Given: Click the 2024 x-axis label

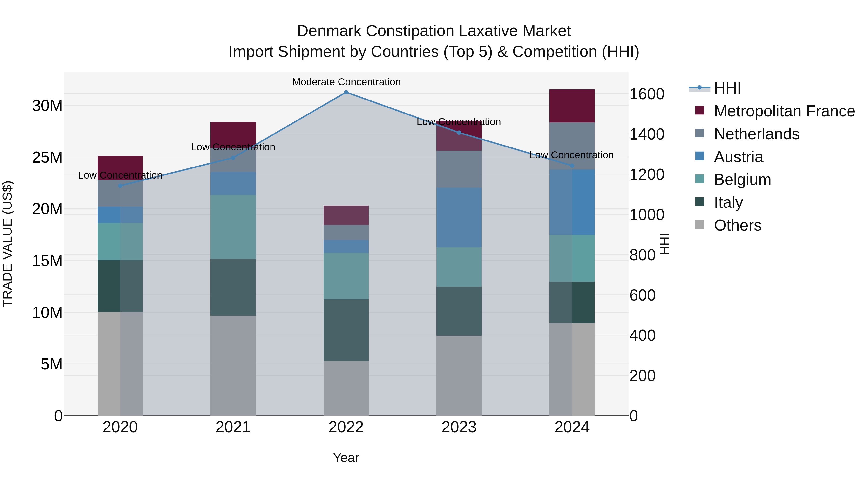Looking at the screenshot, I should point(572,427).
